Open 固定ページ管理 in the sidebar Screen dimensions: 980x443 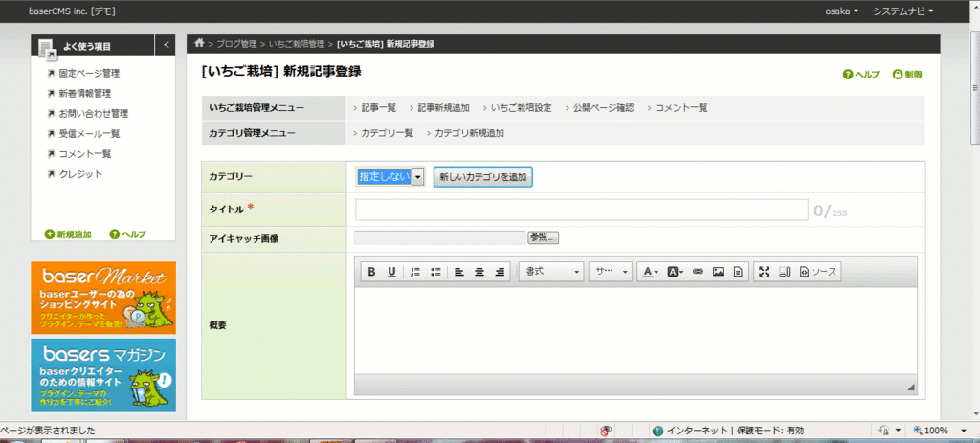[89, 73]
